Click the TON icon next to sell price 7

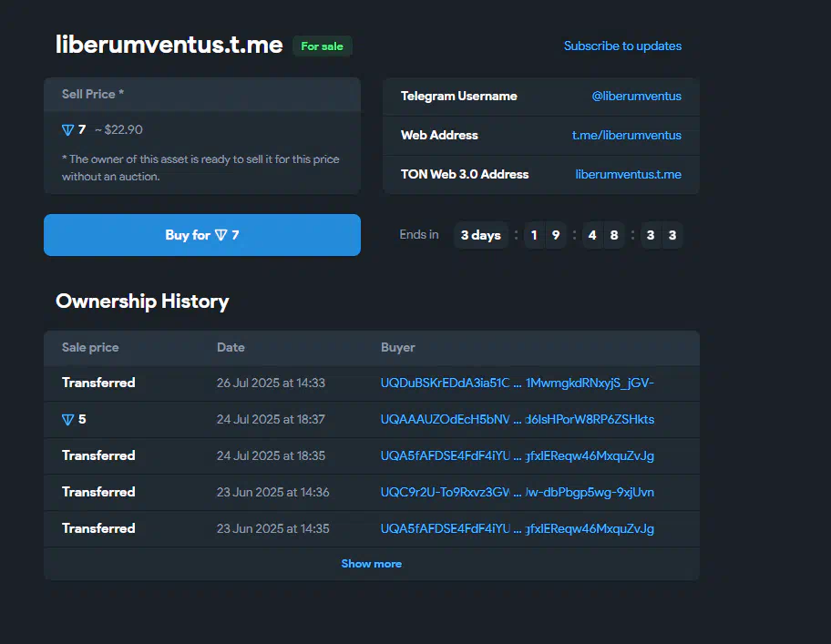pos(67,130)
